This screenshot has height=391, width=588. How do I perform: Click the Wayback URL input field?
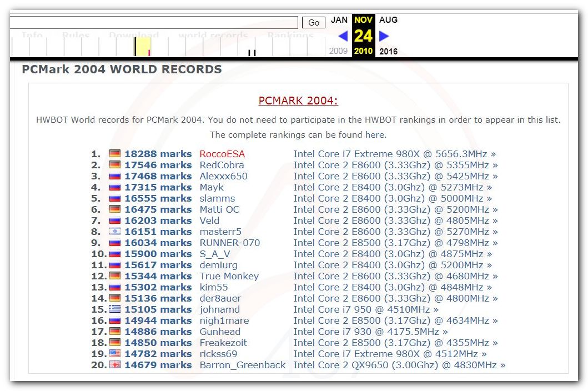[x=154, y=22]
